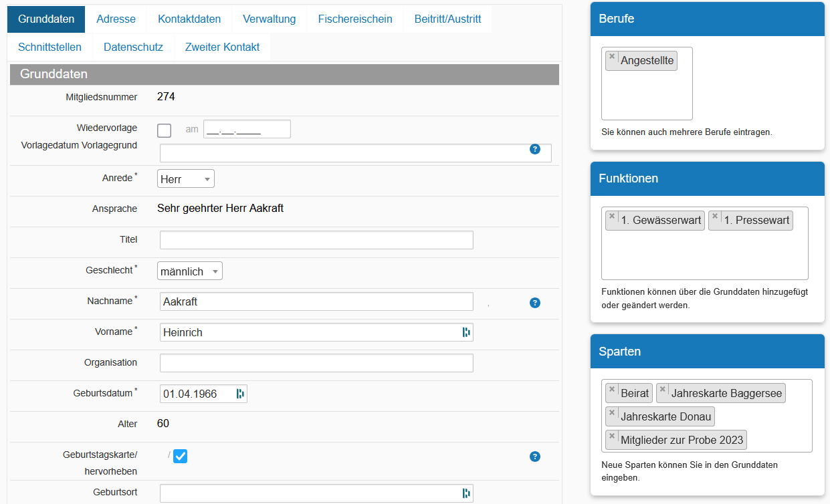Image resolution: width=830 pixels, height=504 pixels.
Task: Open the Beitritt/Austritt tab
Action: tap(447, 19)
